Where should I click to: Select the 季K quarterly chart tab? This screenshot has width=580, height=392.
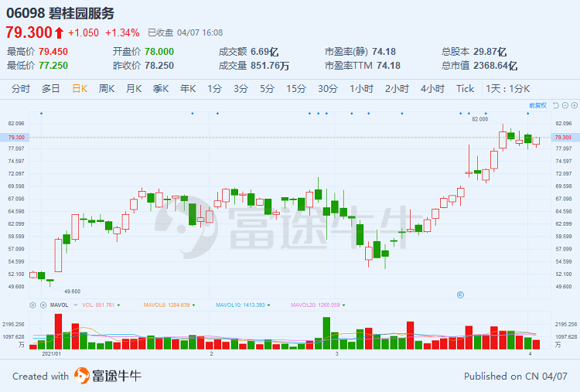point(161,89)
